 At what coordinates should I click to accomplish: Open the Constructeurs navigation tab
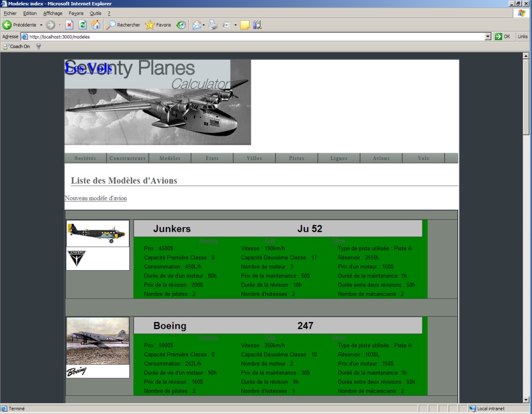[128, 158]
